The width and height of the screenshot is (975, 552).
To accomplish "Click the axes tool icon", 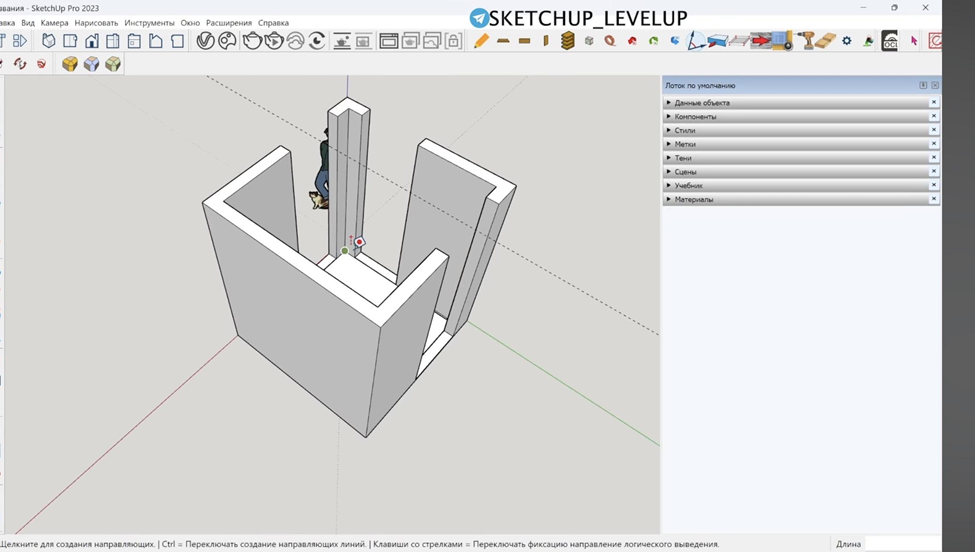I will point(696,41).
